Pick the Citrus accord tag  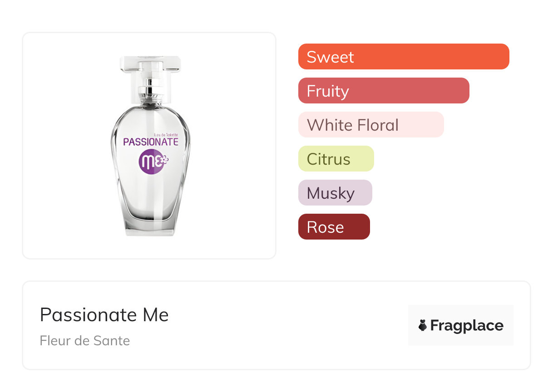[x=336, y=159]
